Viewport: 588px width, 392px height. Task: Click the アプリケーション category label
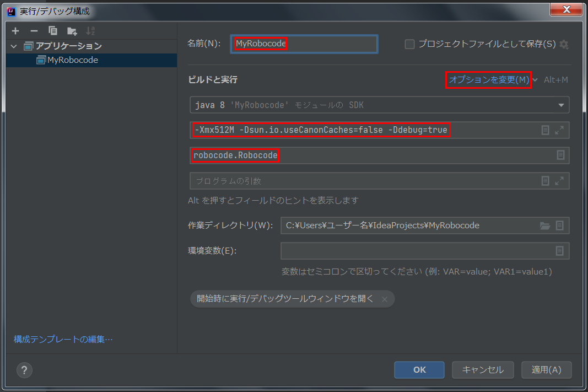[x=69, y=46]
